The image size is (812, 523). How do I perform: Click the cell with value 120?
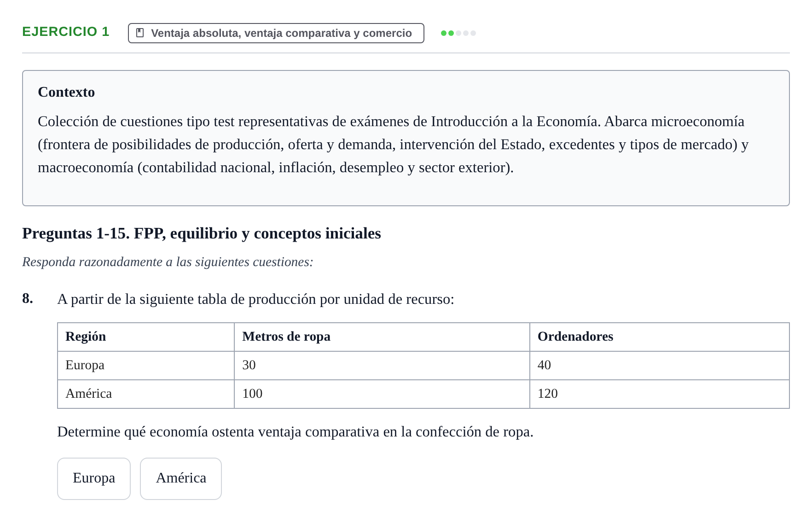pyautogui.click(x=660, y=394)
